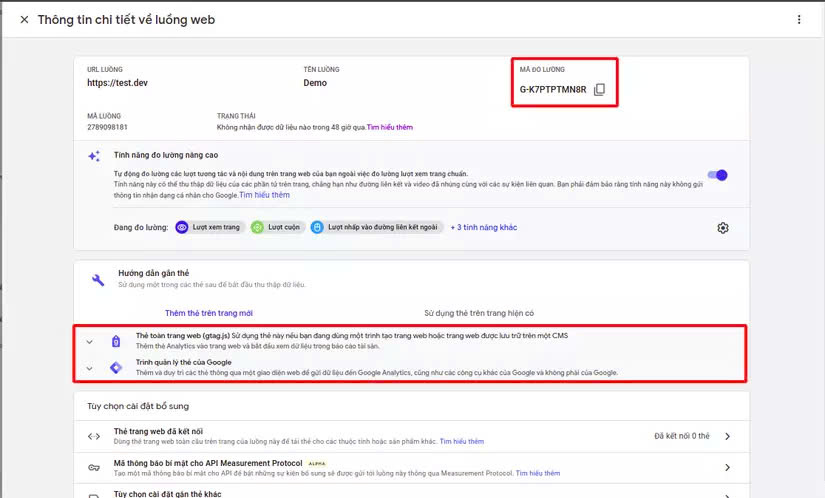Click the Tính năng đo lường nâng cao heading
Image resolution: width=825 pixels, height=498 pixels.
click(166, 155)
